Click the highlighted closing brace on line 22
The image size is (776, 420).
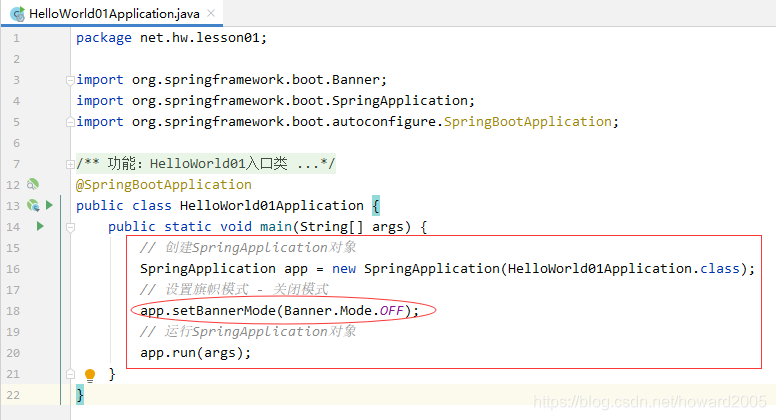click(x=80, y=395)
